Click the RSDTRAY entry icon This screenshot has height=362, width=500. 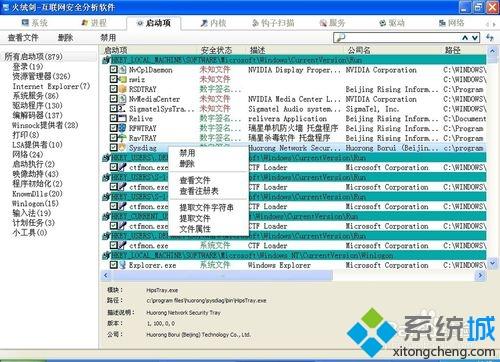coord(123,89)
